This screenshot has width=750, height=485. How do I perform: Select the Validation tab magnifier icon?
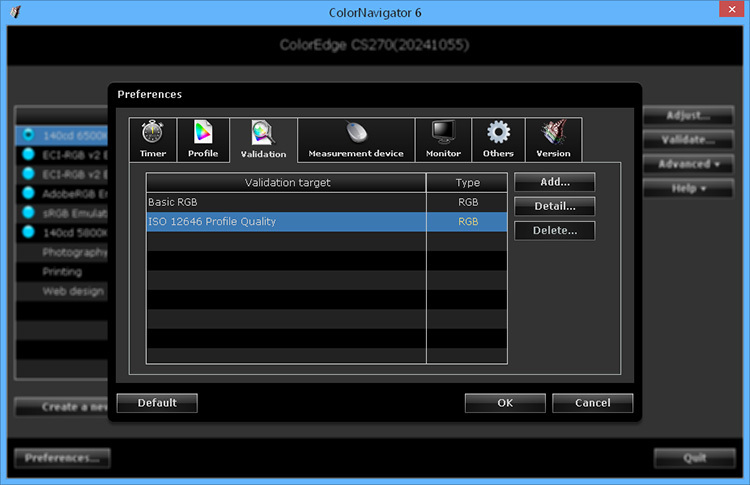tap(263, 132)
